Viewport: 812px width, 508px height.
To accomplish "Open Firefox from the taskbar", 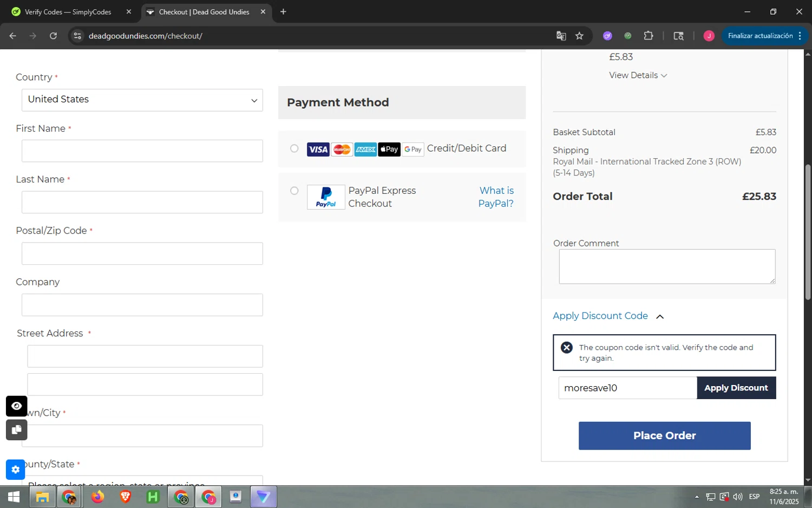I will coord(97,497).
